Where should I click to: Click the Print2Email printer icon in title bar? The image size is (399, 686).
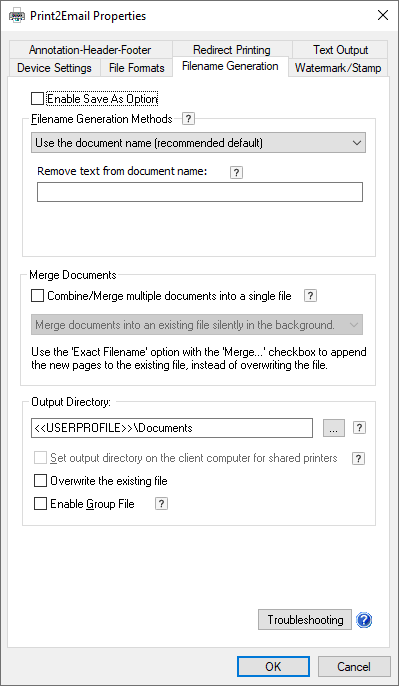coord(17,16)
